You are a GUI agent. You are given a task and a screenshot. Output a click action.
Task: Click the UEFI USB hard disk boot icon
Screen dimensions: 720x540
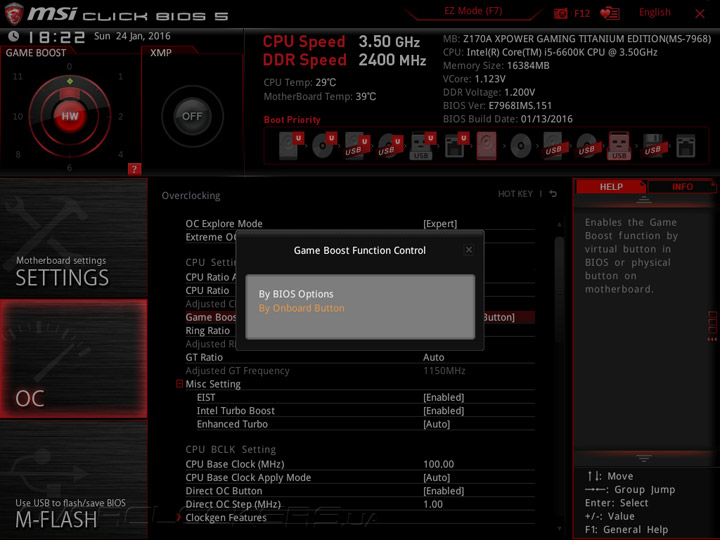tap(357, 146)
